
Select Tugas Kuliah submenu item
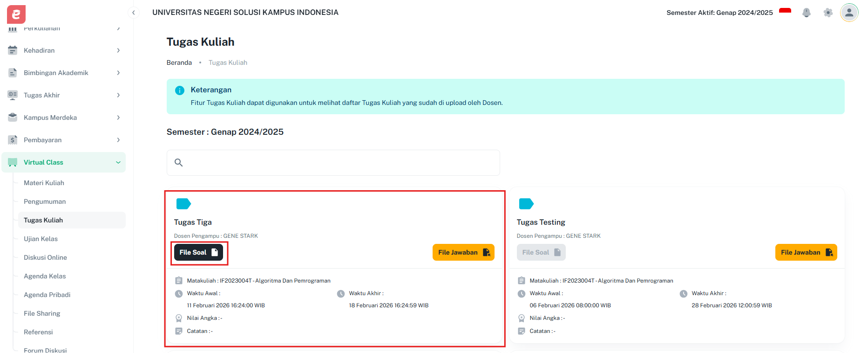[x=72, y=220]
